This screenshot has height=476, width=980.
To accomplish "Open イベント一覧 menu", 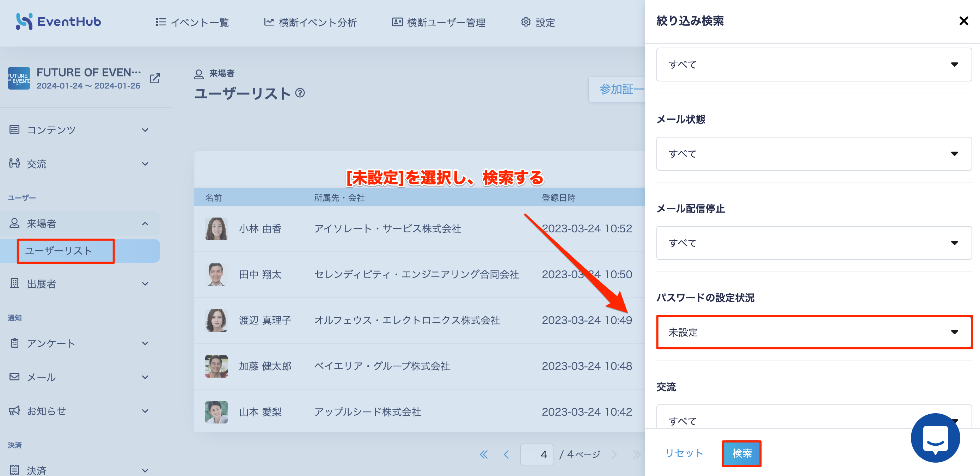I will [x=192, y=23].
